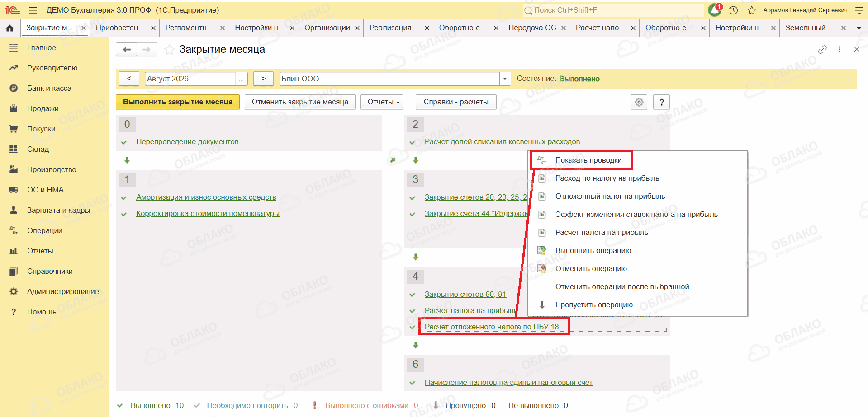
Task: Open Отчеты dropdown button
Action: [382, 102]
